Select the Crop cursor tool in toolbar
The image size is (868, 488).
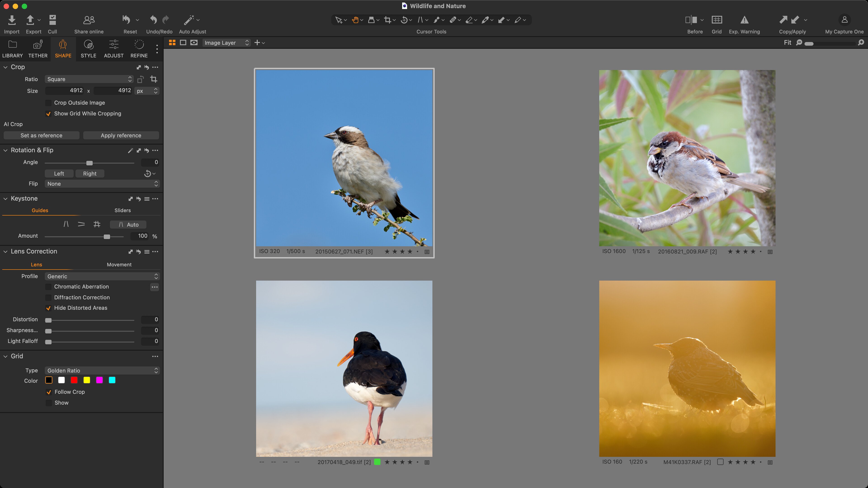point(387,20)
